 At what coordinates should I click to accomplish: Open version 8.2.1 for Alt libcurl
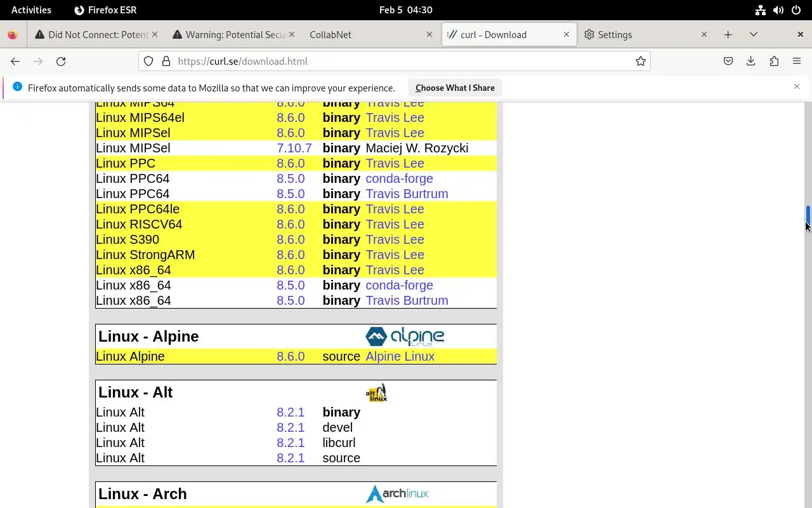pyautogui.click(x=291, y=443)
